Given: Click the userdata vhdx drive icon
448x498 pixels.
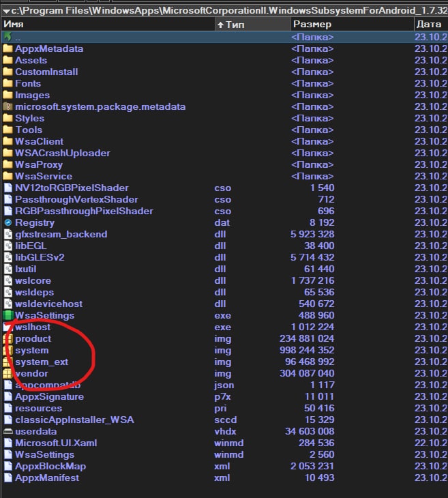Looking at the screenshot, I should (x=8, y=431).
